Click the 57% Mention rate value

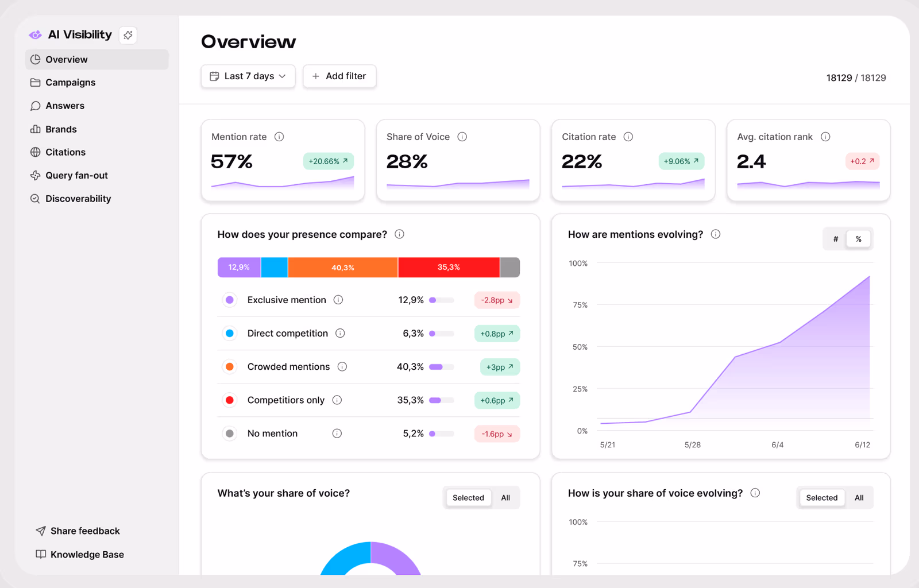231,162
